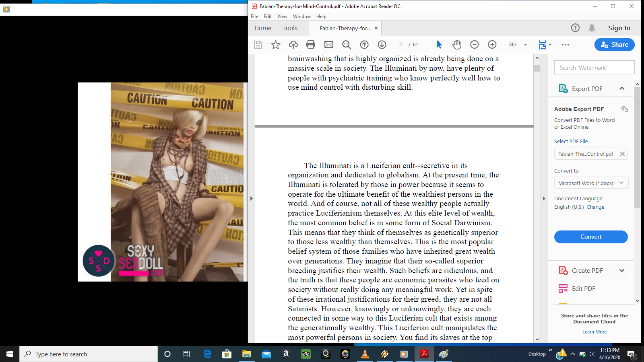Click the upload to cloud icon

click(x=293, y=45)
